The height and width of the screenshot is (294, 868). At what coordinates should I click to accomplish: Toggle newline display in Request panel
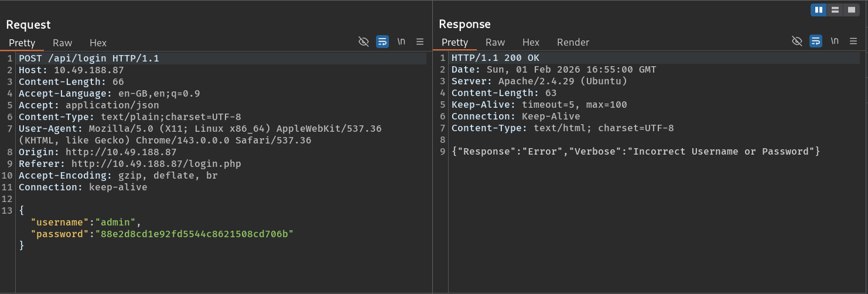pyautogui.click(x=401, y=42)
